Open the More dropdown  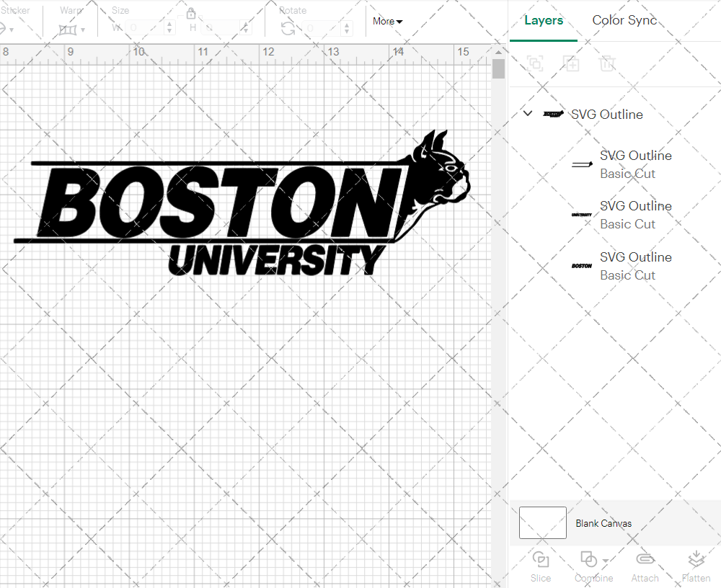click(x=387, y=22)
